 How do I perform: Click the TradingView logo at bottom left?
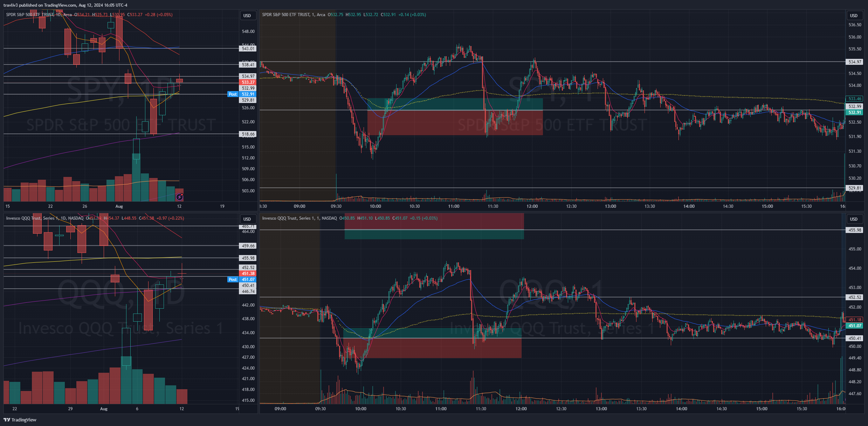(20, 420)
